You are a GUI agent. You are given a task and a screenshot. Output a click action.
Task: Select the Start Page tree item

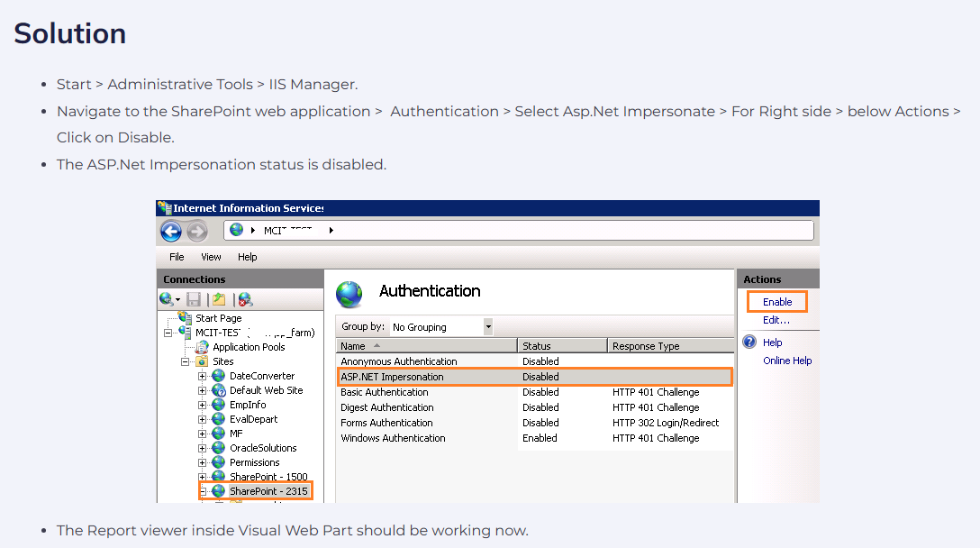coord(219,318)
